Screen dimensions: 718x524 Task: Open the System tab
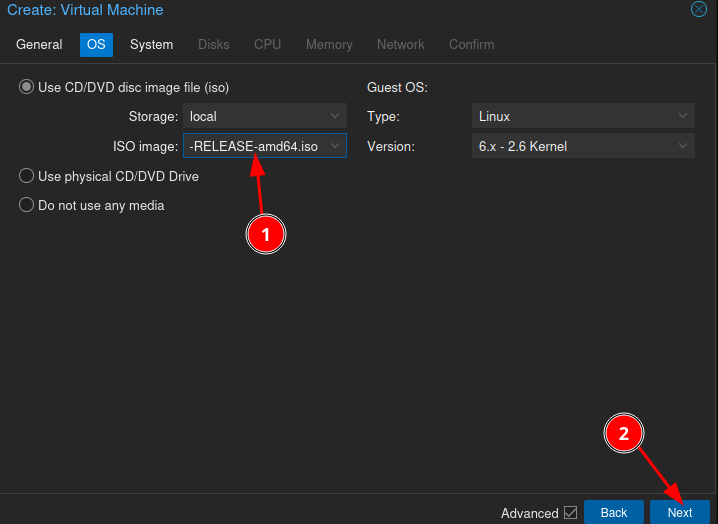tap(151, 45)
